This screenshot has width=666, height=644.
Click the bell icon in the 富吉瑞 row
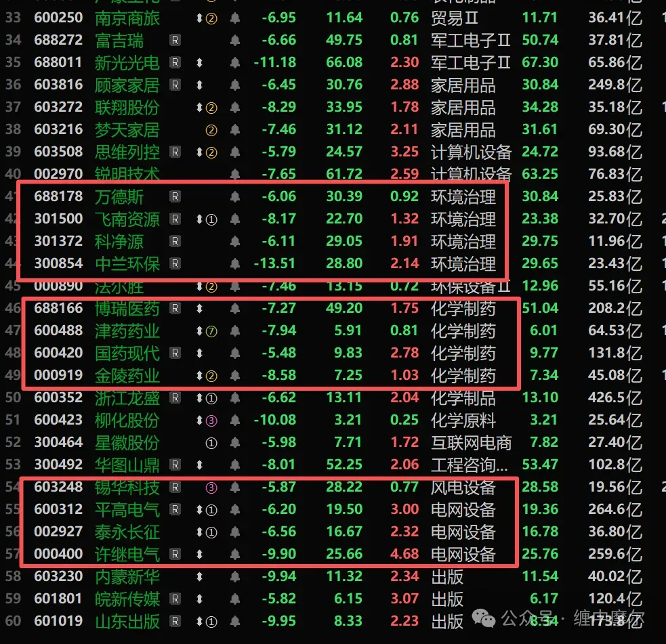[235, 41]
